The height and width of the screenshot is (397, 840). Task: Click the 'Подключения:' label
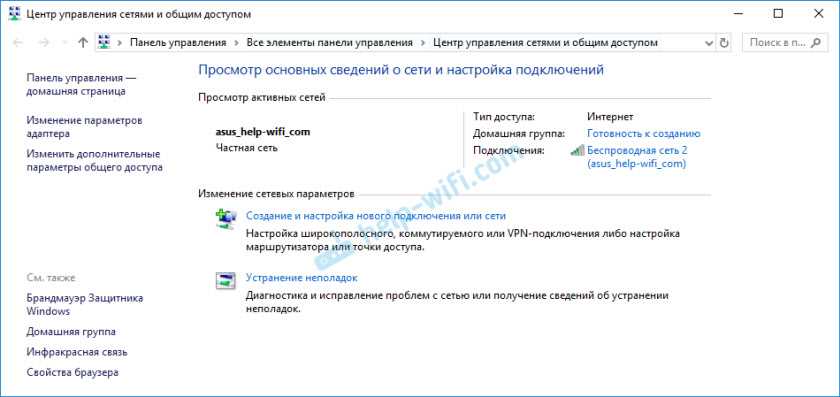click(x=508, y=151)
